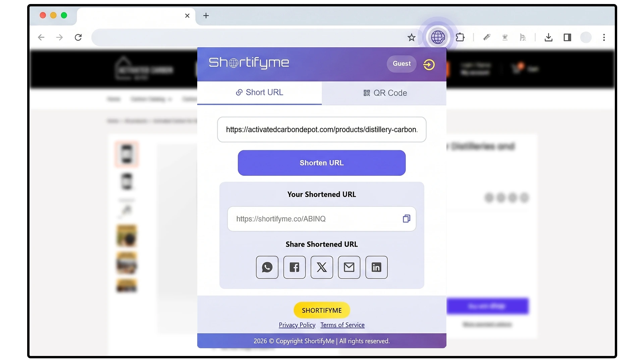The image size is (644, 362).
Task: Click the pen-shaped extension icon in toolbar
Action: (x=487, y=37)
